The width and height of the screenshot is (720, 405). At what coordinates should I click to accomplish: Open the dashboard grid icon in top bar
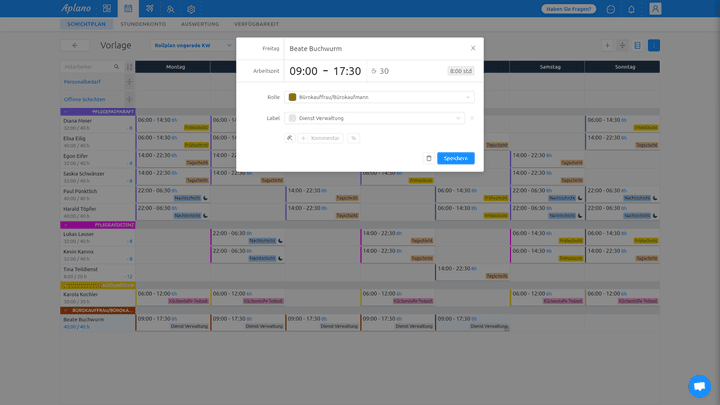pos(107,9)
